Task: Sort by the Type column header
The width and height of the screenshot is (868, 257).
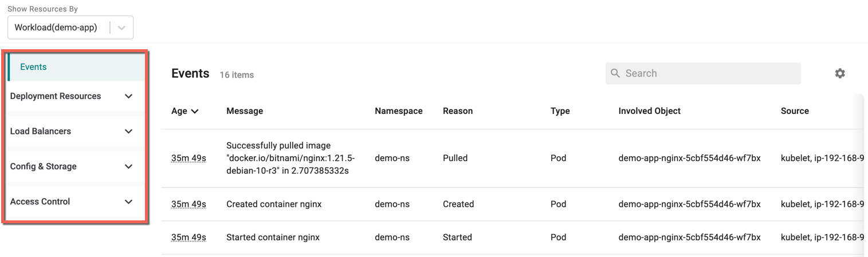Action: pyautogui.click(x=560, y=111)
